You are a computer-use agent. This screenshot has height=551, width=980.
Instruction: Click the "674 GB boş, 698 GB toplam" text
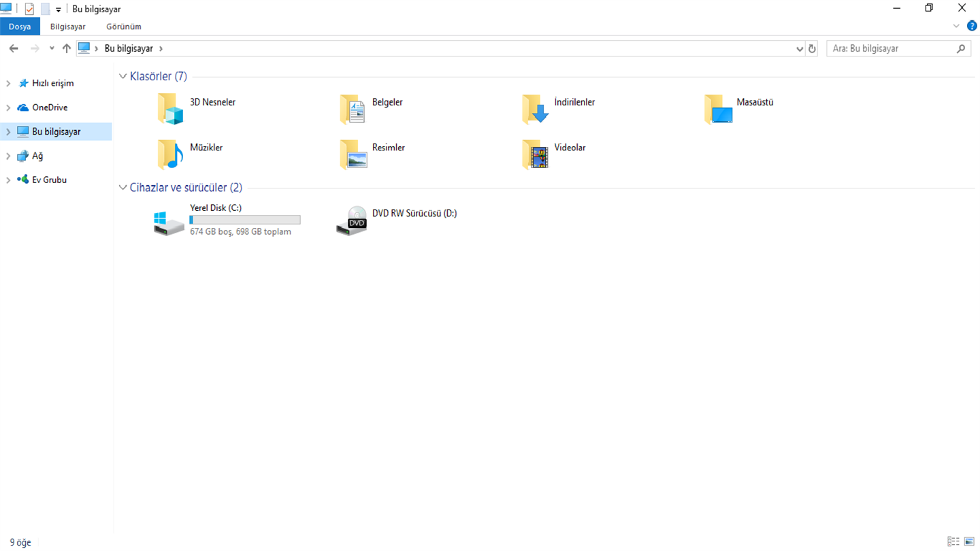coord(240,231)
